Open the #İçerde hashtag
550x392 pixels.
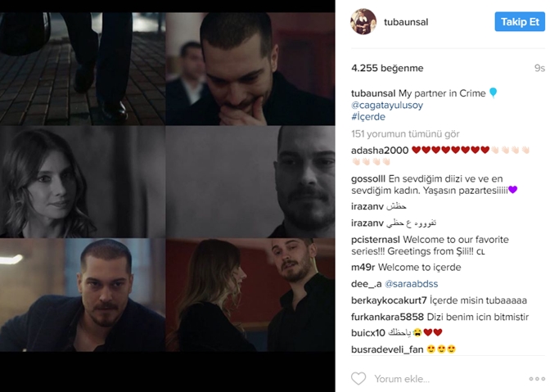point(368,117)
